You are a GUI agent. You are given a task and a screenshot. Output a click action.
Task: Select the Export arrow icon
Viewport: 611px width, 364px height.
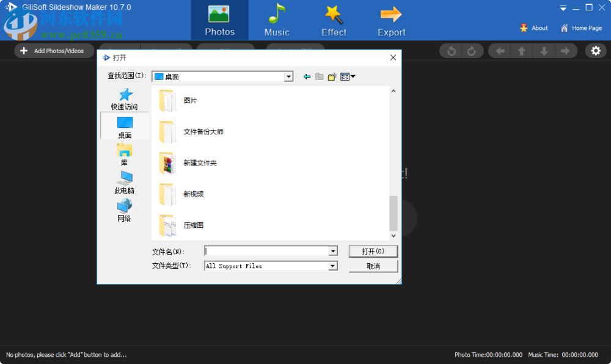tap(391, 13)
